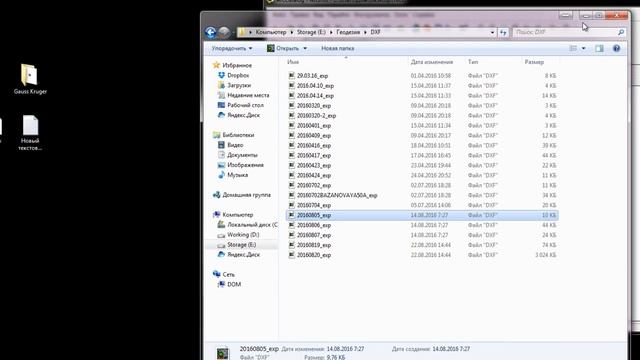Open the Working (D:) drive

(238, 235)
